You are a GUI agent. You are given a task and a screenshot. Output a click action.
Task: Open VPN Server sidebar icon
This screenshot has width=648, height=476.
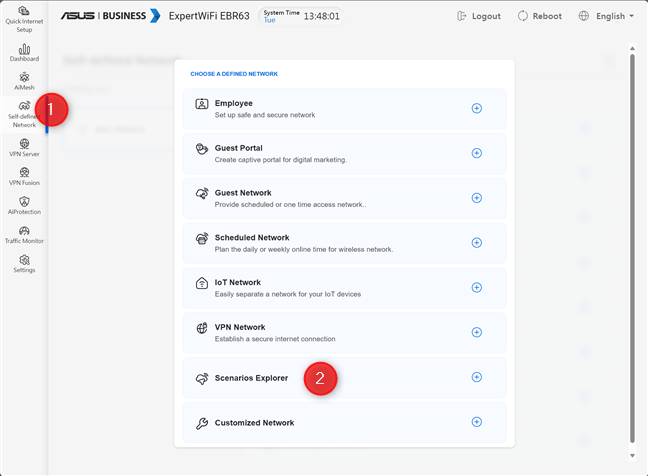pyautogui.click(x=24, y=148)
